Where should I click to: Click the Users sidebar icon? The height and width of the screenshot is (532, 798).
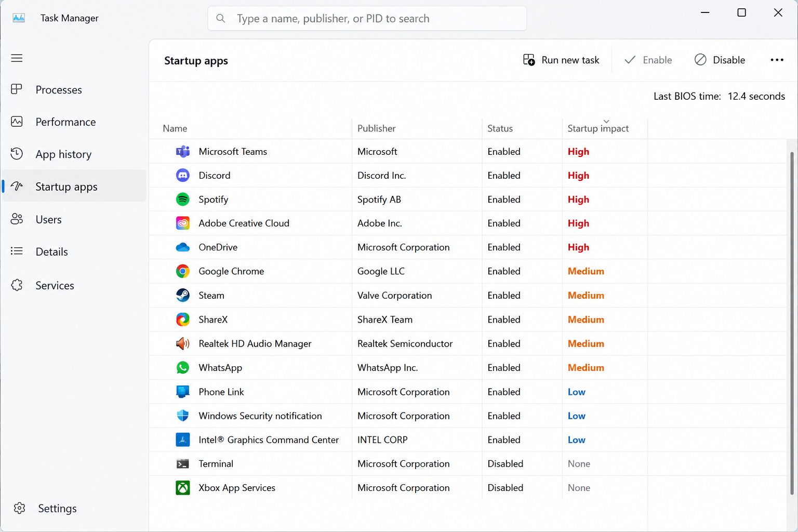tap(17, 219)
